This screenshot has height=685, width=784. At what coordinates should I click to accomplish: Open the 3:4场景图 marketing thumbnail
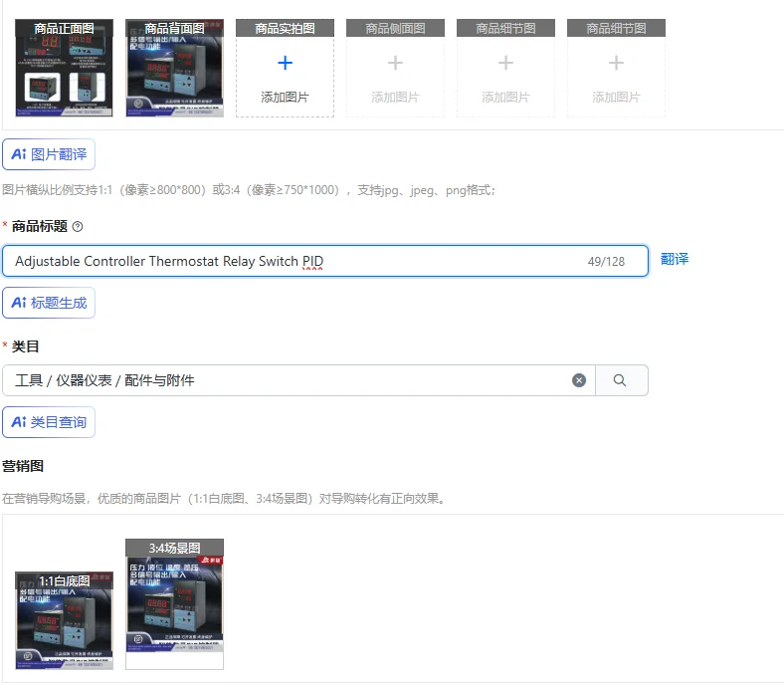[174, 604]
